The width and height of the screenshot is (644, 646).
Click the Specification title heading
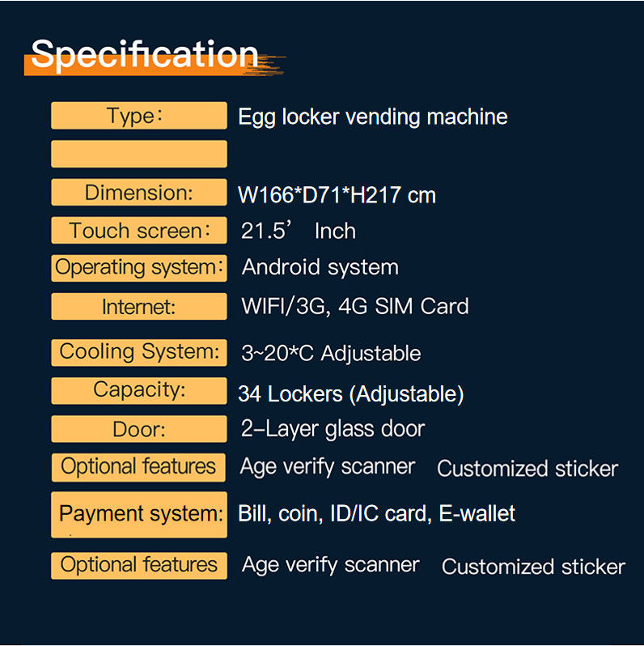pyautogui.click(x=146, y=55)
